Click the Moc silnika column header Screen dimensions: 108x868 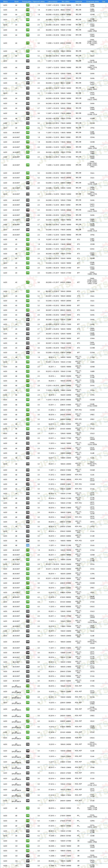click(x=66, y=1)
